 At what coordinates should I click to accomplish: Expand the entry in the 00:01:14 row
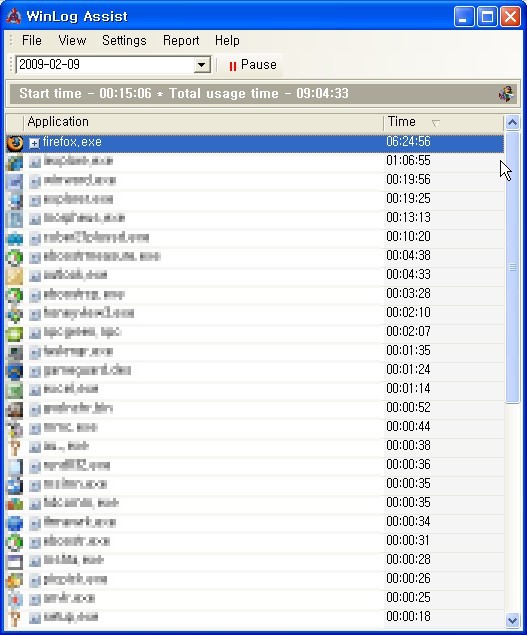[x=35, y=390]
